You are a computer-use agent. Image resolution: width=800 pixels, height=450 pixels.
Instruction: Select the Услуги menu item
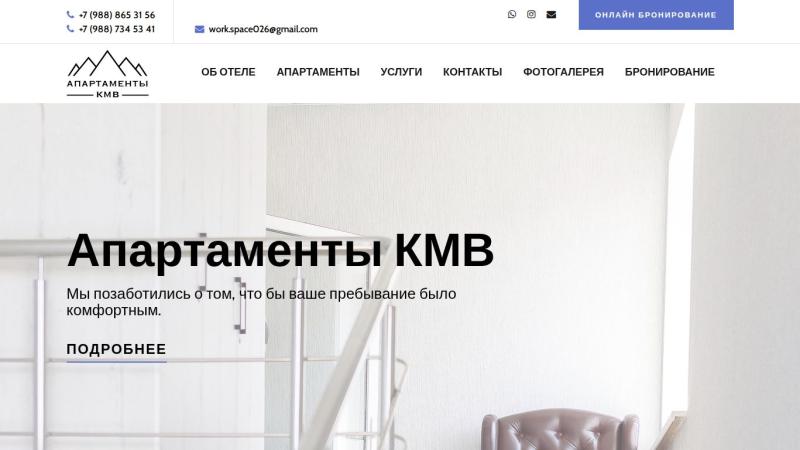[x=401, y=72]
